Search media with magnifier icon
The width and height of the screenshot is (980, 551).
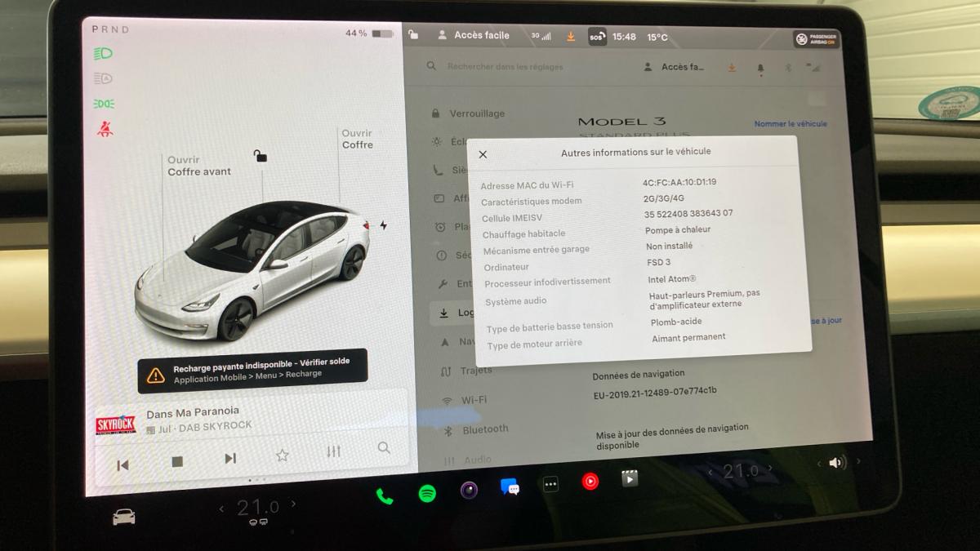tap(384, 447)
